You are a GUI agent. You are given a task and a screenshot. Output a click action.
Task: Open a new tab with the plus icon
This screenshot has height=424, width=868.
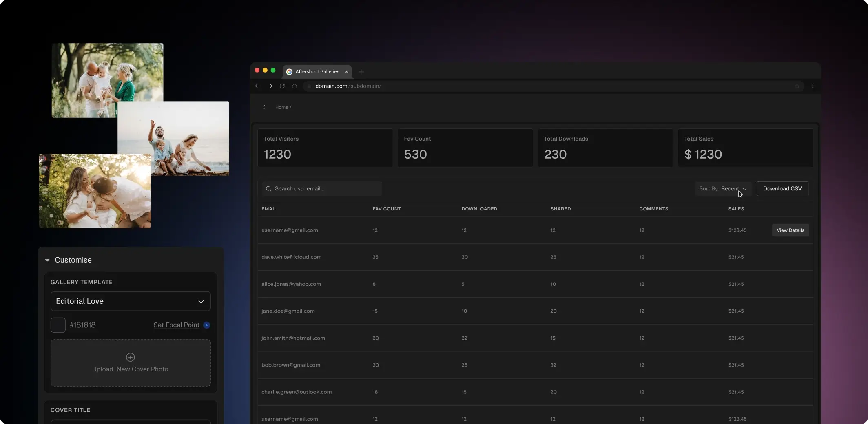[361, 72]
